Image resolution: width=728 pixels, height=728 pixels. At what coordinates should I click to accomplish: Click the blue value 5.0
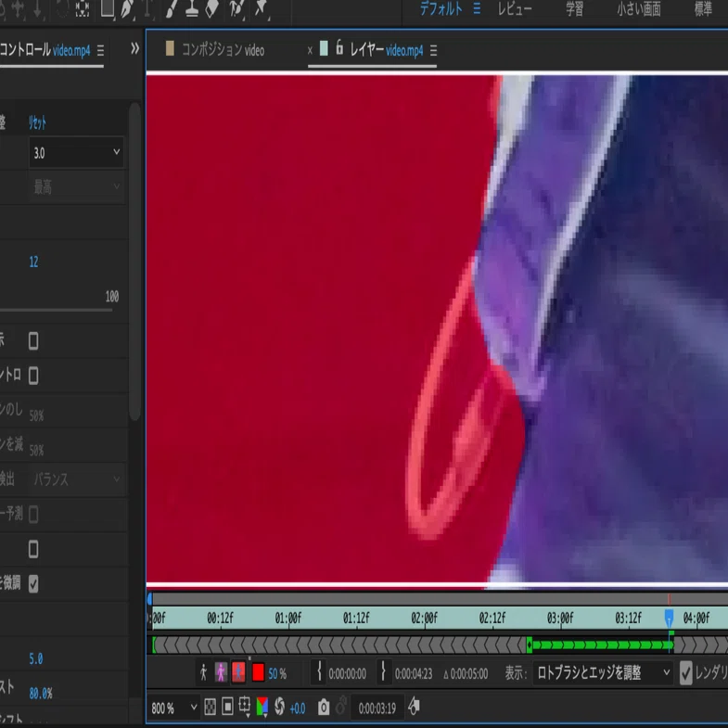pyautogui.click(x=36, y=658)
